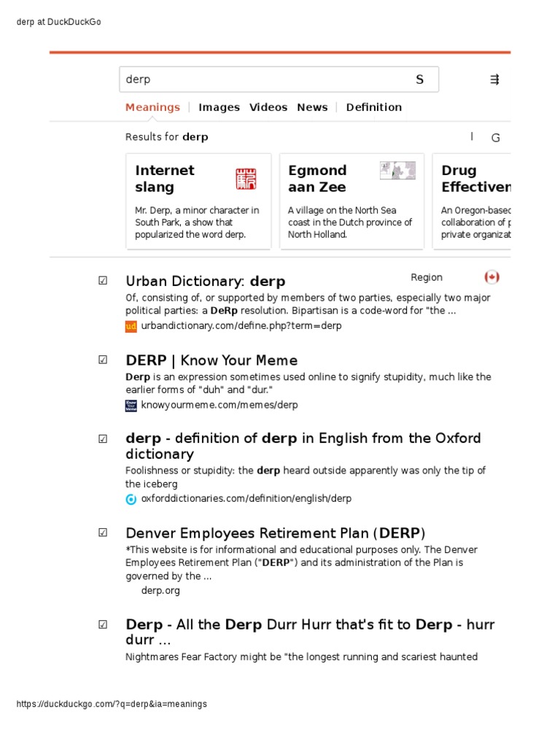The width and height of the screenshot is (560, 747).
Task: Click 'Nightmares Fear Factory' snippet text
Action: pyautogui.click(x=301, y=657)
